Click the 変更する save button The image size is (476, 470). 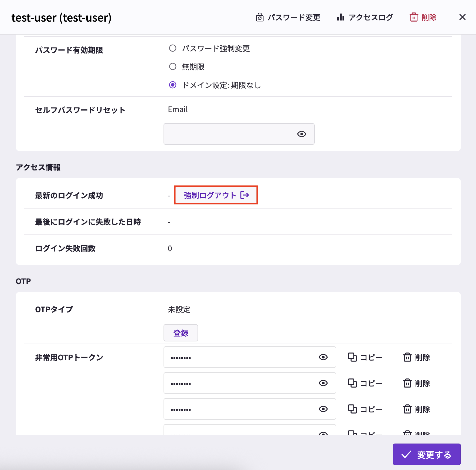click(427, 454)
